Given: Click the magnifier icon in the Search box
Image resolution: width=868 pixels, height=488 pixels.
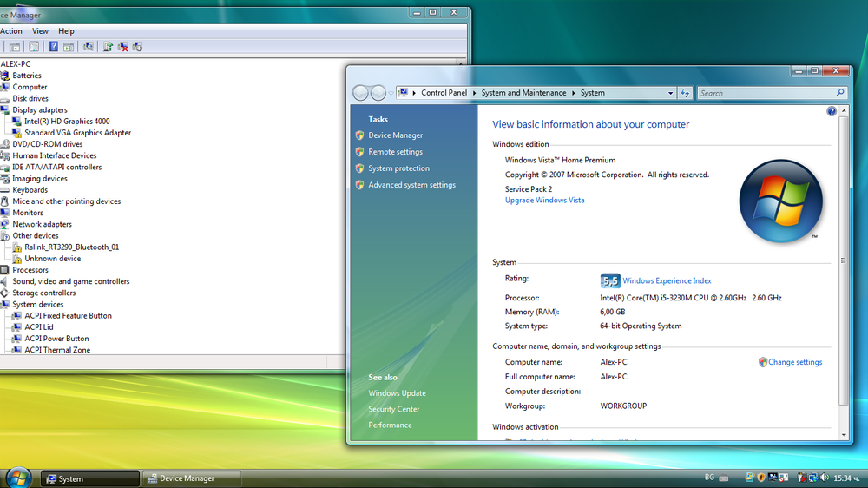Looking at the screenshot, I should pyautogui.click(x=840, y=93).
